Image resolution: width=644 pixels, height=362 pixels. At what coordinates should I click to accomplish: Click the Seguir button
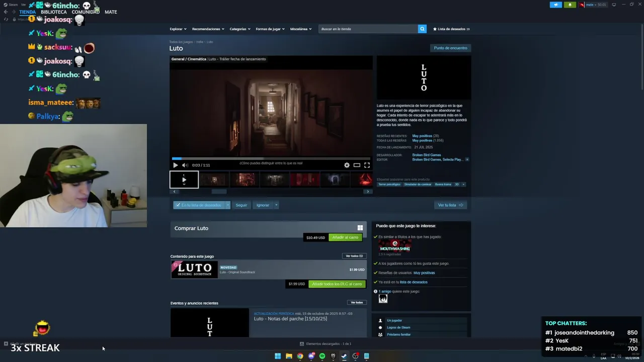coord(242,205)
